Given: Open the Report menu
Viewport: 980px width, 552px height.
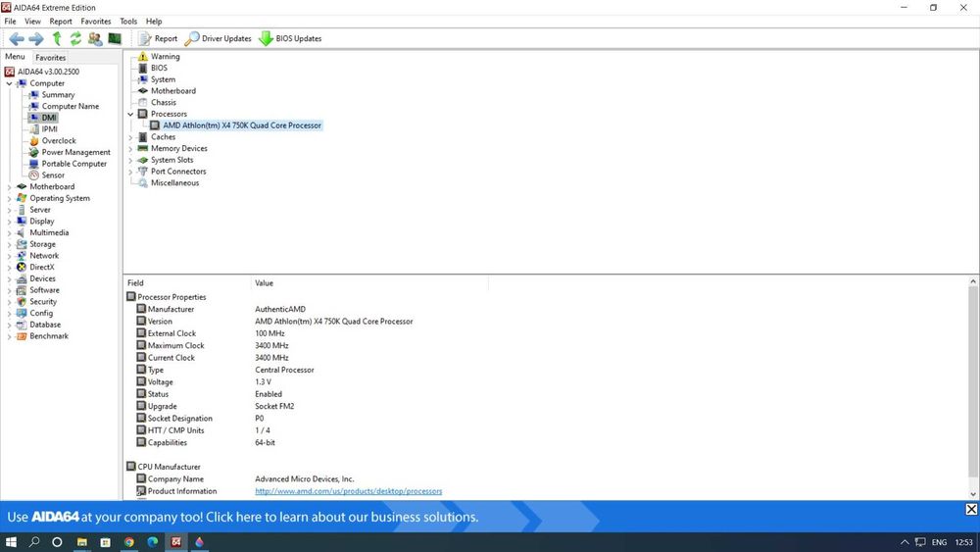Looking at the screenshot, I should click(x=61, y=22).
